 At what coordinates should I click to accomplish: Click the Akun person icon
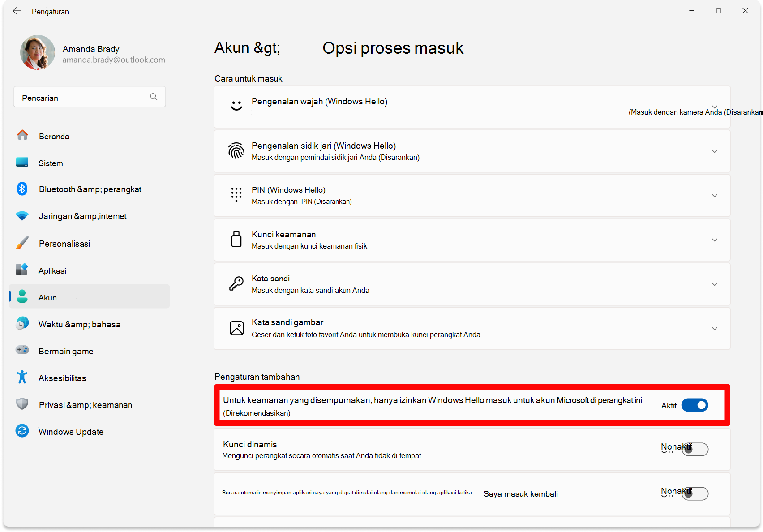pyautogui.click(x=22, y=296)
